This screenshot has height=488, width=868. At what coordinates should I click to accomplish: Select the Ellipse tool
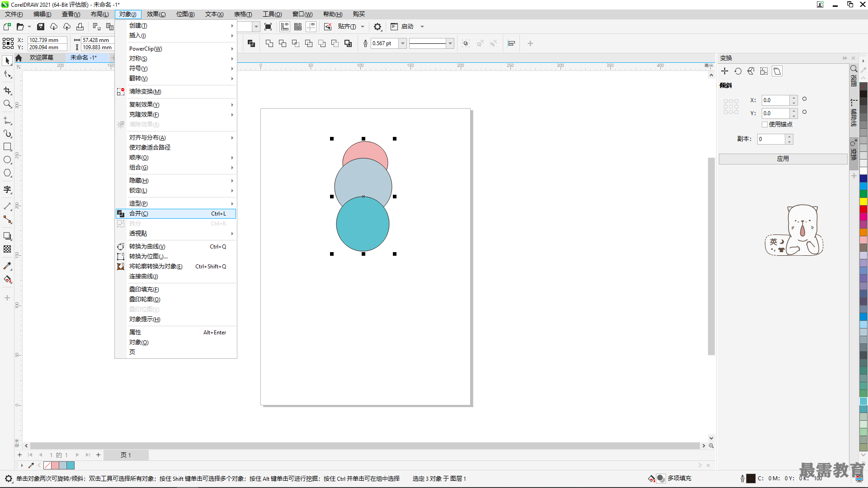[7, 160]
